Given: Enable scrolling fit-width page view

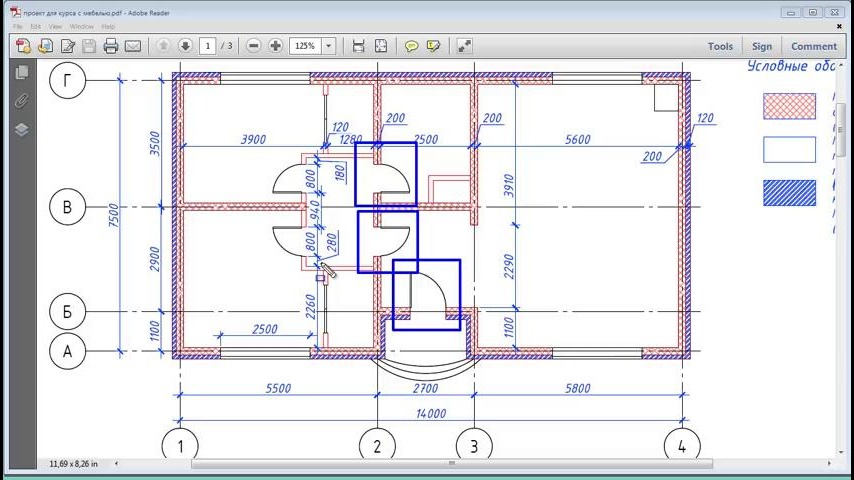Looking at the screenshot, I should tap(358, 46).
